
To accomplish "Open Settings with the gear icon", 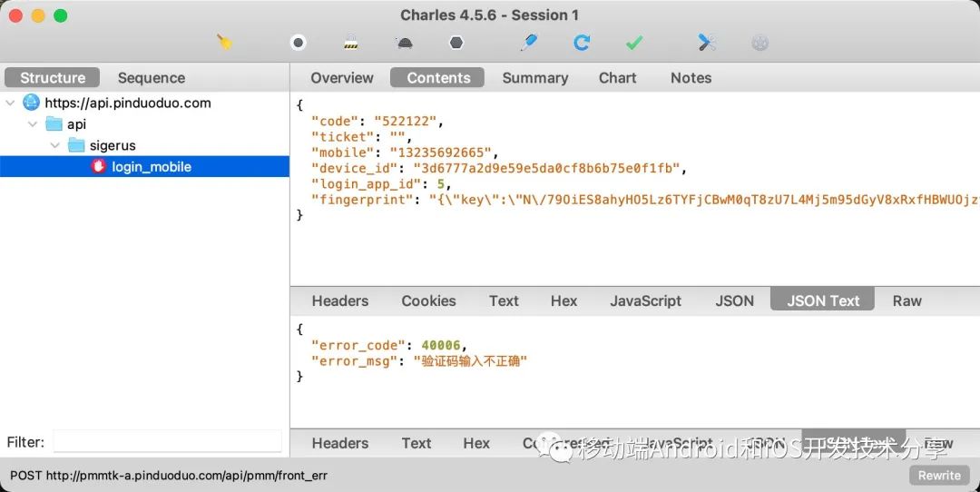I will point(760,43).
